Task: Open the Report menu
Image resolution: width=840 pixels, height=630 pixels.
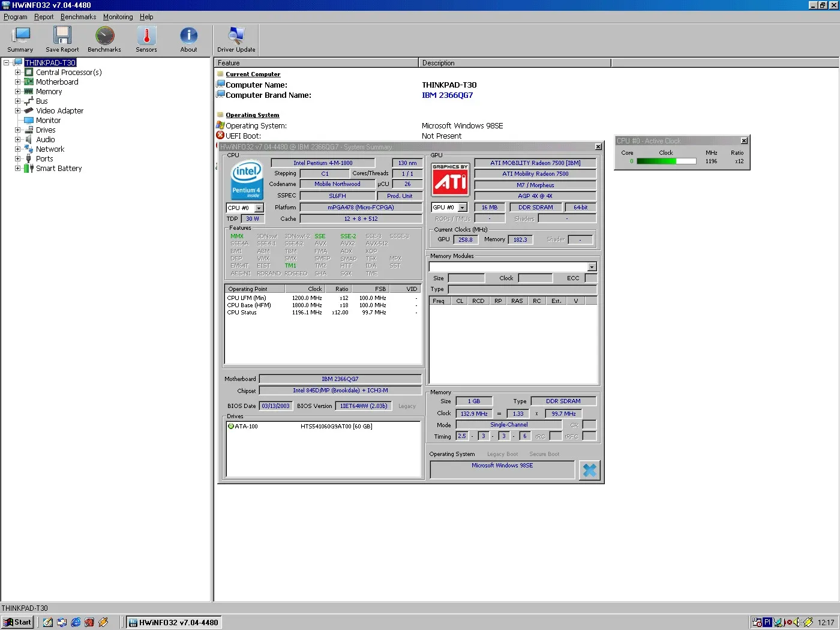Action: coord(44,17)
